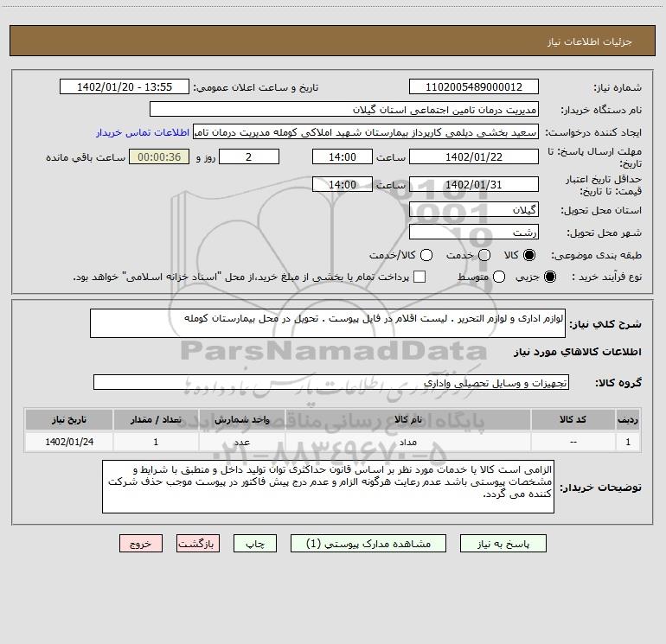Click the request creator field
666x644 pixels.
click(366, 132)
